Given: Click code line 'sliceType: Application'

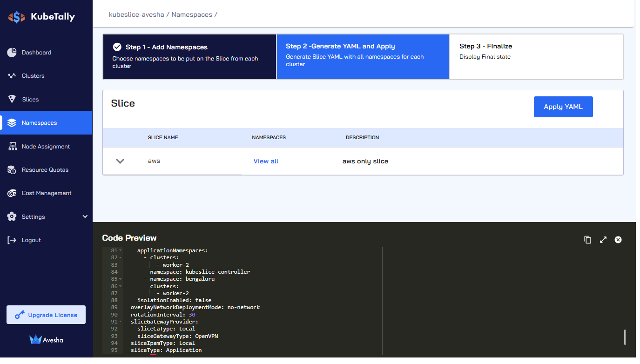Looking at the screenshot, I should pos(166,351).
